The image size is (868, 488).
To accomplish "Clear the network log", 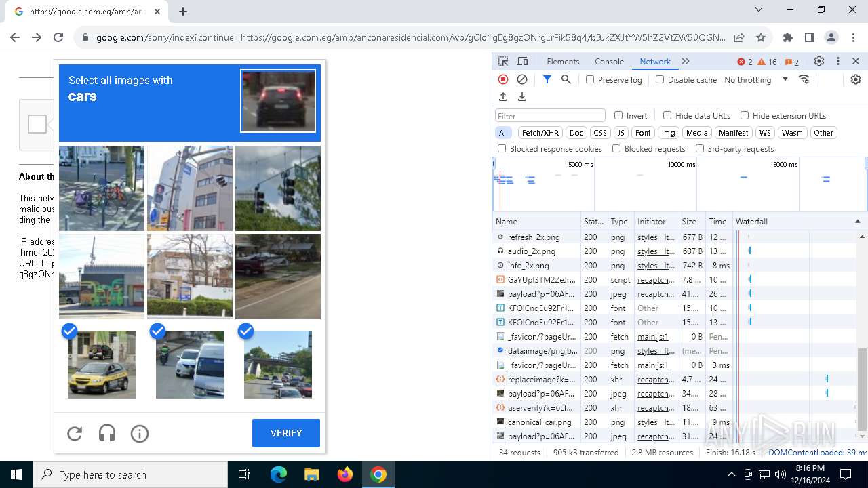I will [522, 79].
